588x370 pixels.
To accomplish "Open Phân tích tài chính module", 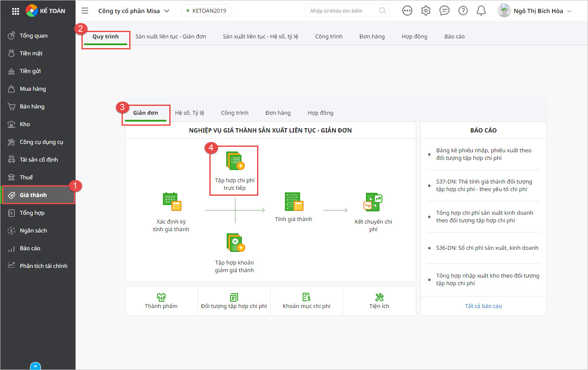I will click(38, 266).
